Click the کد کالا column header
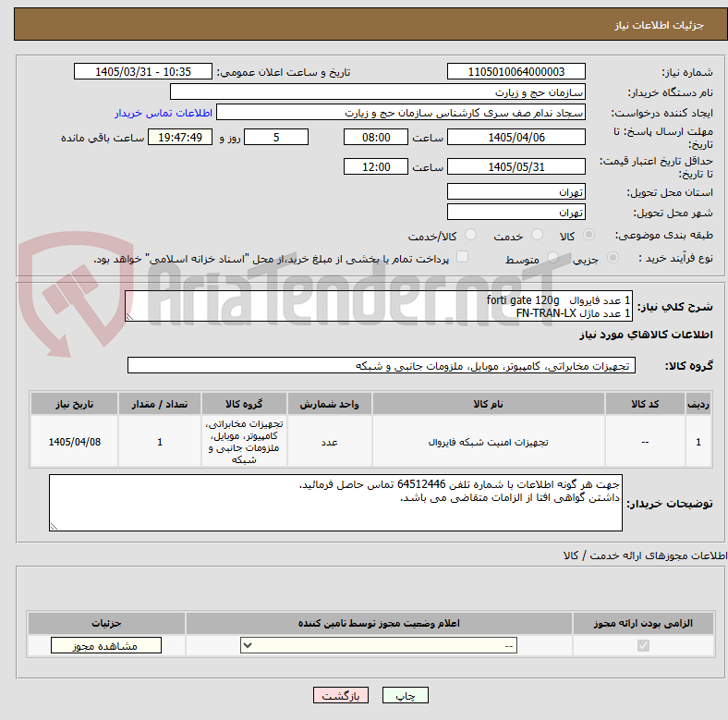The image size is (728, 720). tap(645, 404)
